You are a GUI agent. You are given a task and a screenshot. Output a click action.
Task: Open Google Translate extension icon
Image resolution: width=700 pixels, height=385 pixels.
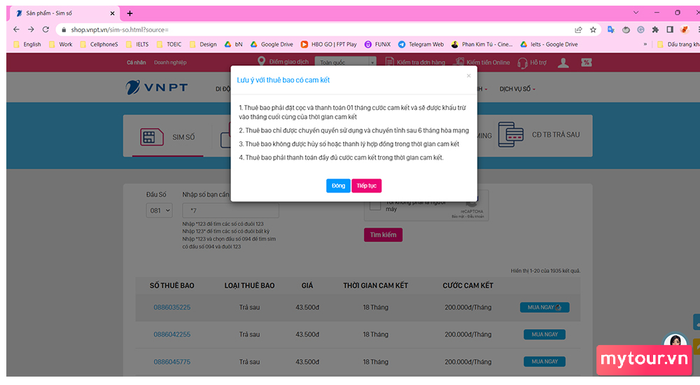tap(611, 29)
